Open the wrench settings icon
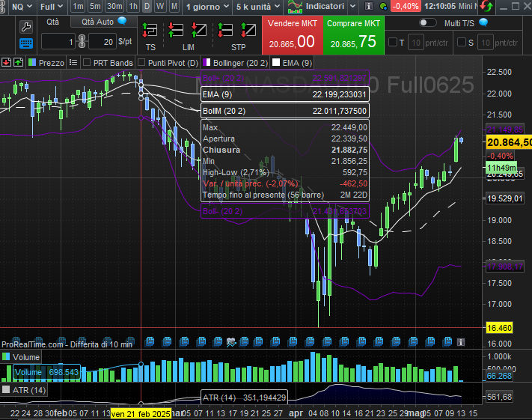This screenshot has width=532, height=420. click(25, 26)
